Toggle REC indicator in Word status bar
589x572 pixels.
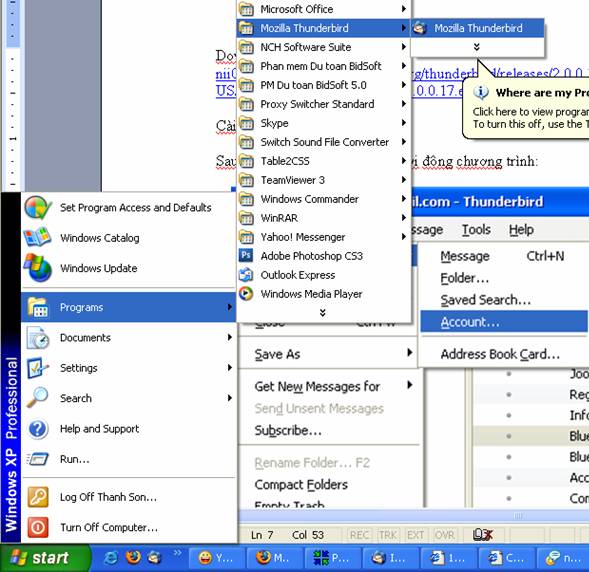tap(359, 535)
